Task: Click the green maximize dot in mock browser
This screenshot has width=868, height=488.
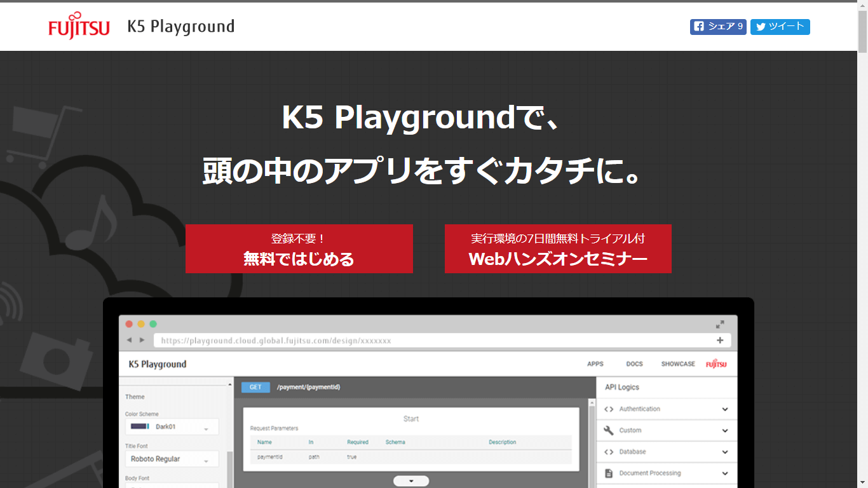Action: pos(153,324)
